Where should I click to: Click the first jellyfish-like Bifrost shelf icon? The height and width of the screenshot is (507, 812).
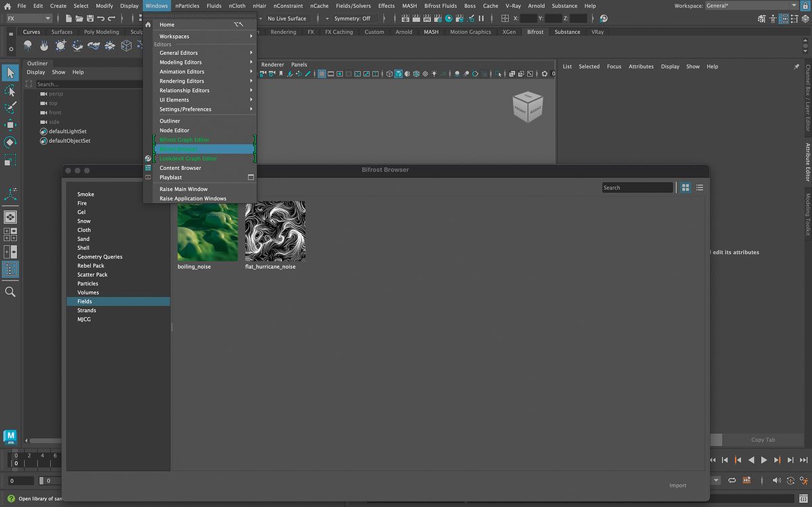(x=28, y=45)
